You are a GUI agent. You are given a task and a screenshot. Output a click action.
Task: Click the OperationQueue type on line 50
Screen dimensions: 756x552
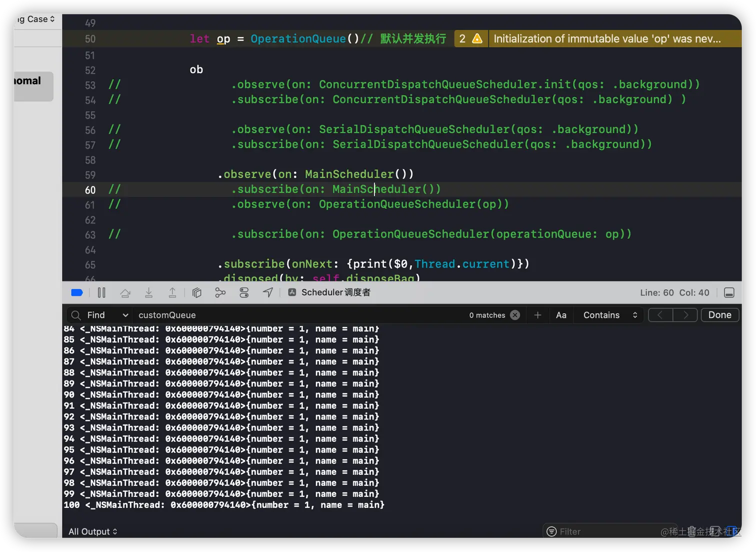pos(298,38)
